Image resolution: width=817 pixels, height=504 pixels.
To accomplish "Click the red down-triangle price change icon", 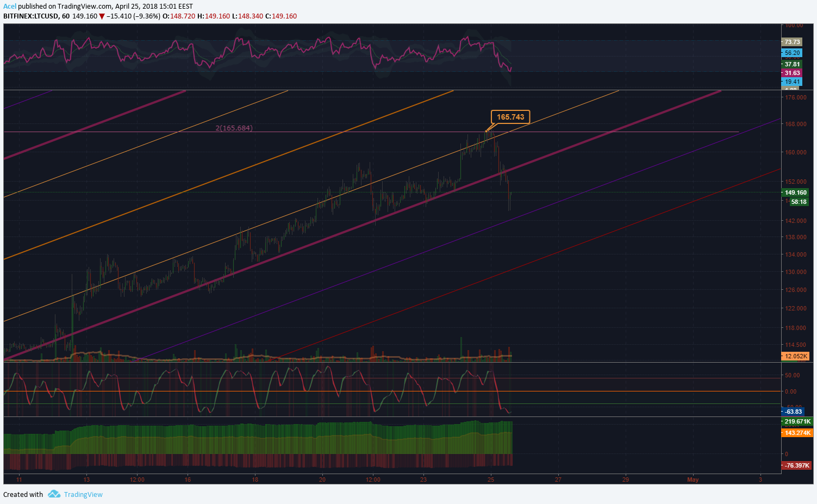I will (102, 16).
